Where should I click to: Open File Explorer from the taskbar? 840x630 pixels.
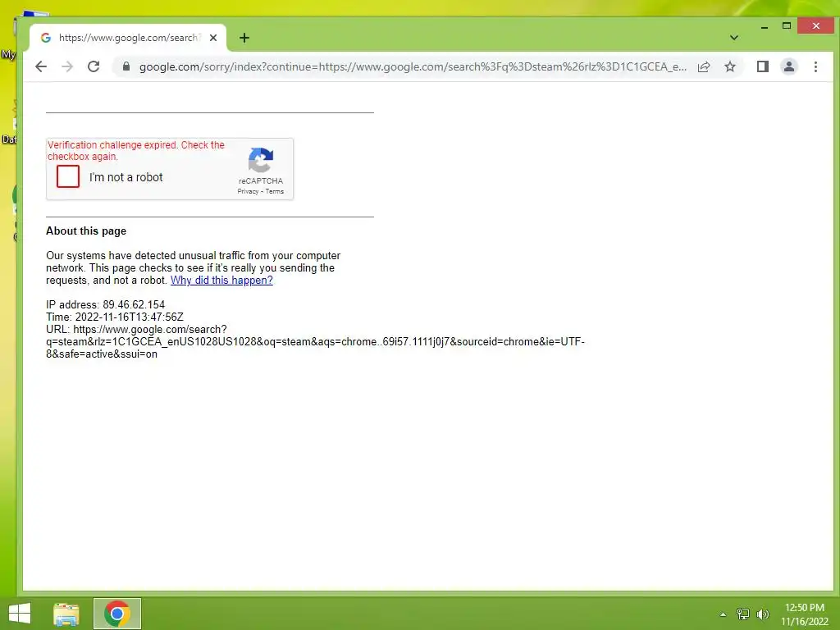click(x=66, y=614)
